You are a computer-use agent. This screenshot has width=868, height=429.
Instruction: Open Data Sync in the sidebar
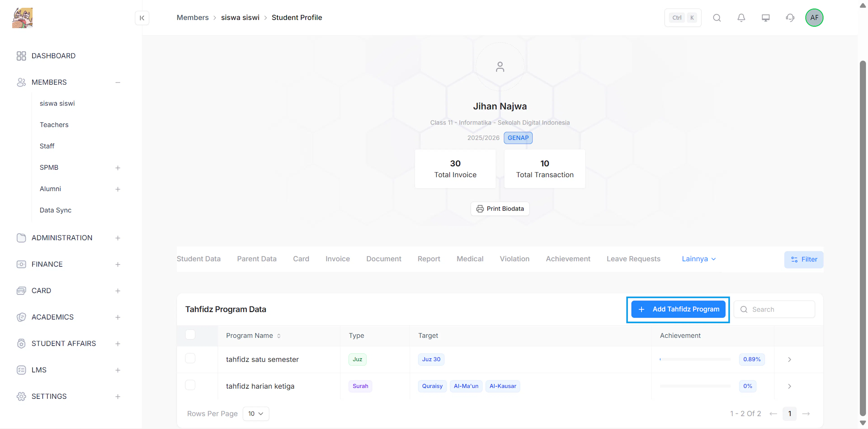56,211
